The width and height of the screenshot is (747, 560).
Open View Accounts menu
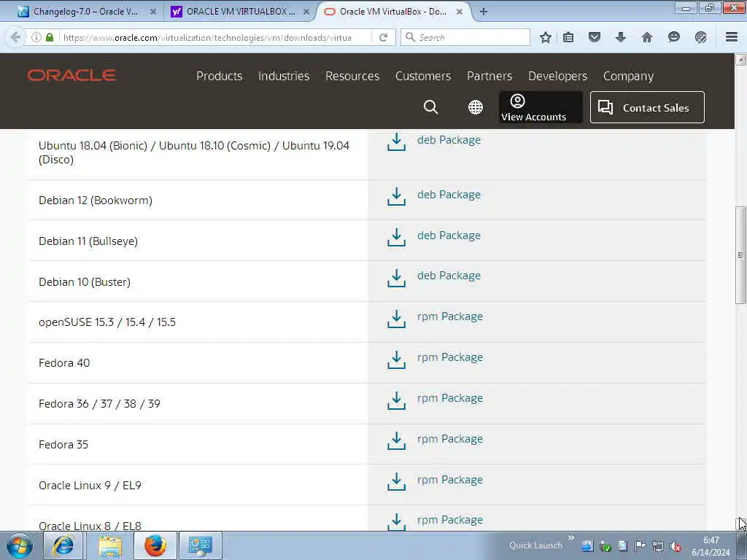click(541, 108)
